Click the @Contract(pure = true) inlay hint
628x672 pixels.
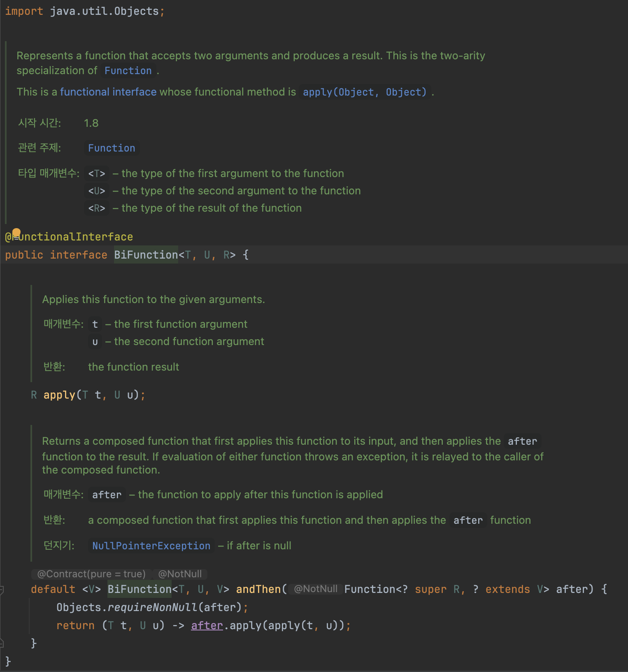click(91, 574)
